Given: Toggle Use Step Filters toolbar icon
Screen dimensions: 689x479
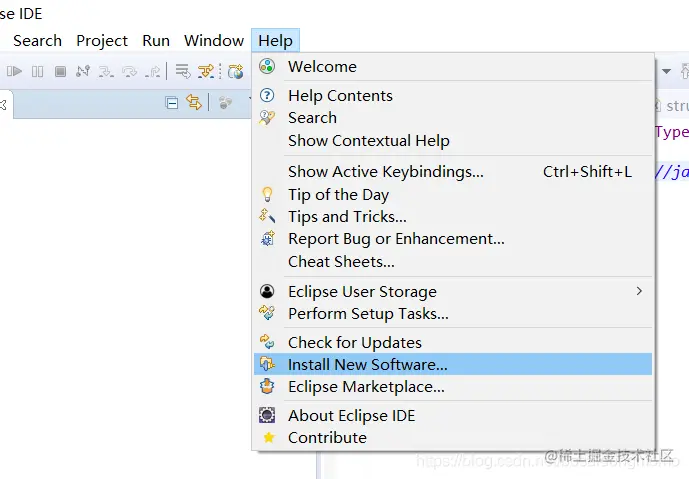Looking at the screenshot, I should (x=206, y=71).
